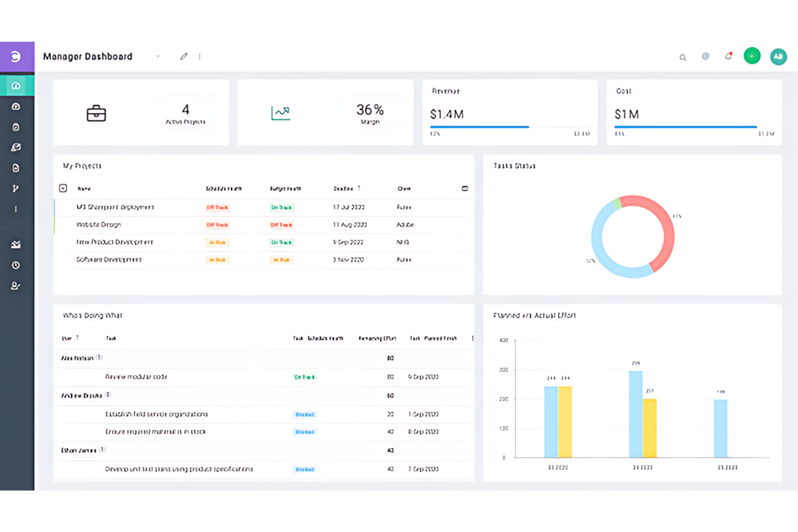Open the small dropdown dot after the Manager Dashboard title
Image resolution: width=798 pixels, height=532 pixels.
pyautogui.click(x=158, y=57)
